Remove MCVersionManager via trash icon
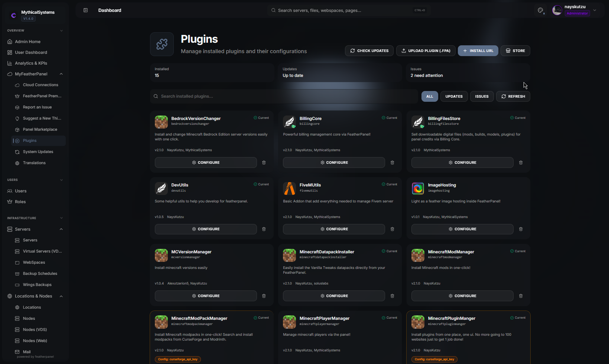 point(264,296)
